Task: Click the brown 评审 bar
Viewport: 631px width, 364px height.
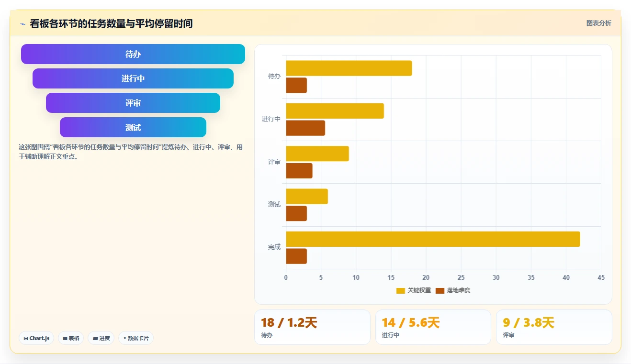Action: coord(299,171)
